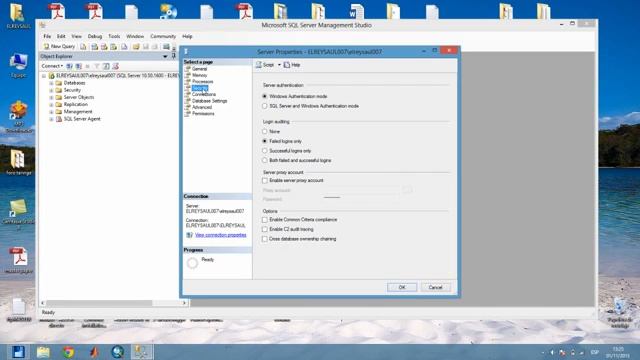Open the Tools menu
640x360 pixels.
click(x=114, y=36)
